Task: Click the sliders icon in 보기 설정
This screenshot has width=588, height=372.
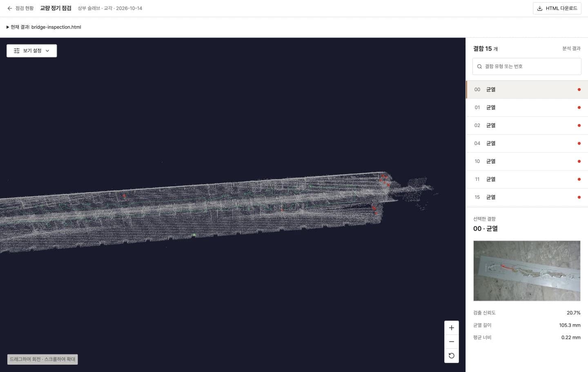Action: [17, 51]
